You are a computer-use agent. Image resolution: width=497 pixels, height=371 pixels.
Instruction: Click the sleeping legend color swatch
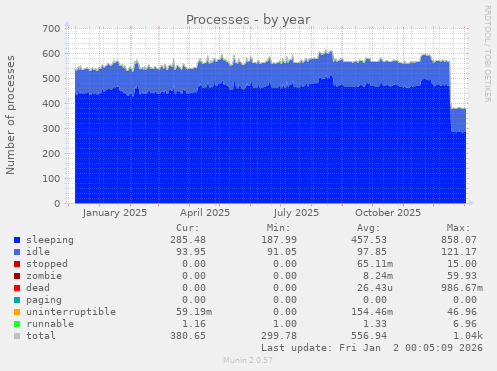pos(17,240)
